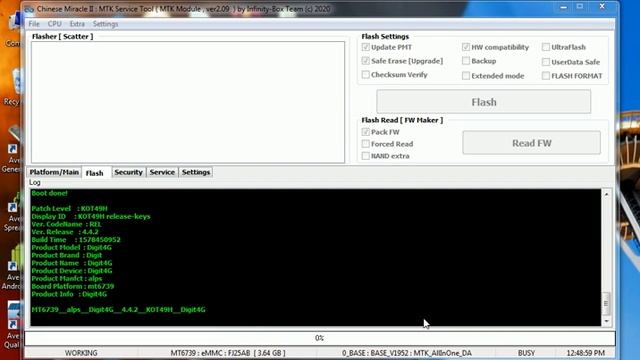This screenshot has height=360, width=640.
Task: Toggle HW compatibility checkbox
Action: click(x=466, y=47)
